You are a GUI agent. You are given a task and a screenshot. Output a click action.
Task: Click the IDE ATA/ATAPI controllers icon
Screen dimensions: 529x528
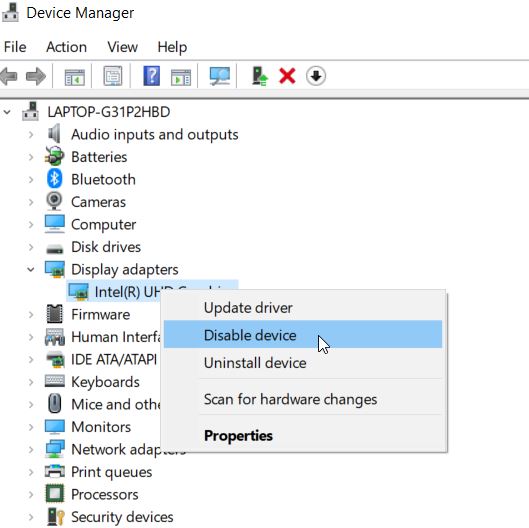coord(55,359)
